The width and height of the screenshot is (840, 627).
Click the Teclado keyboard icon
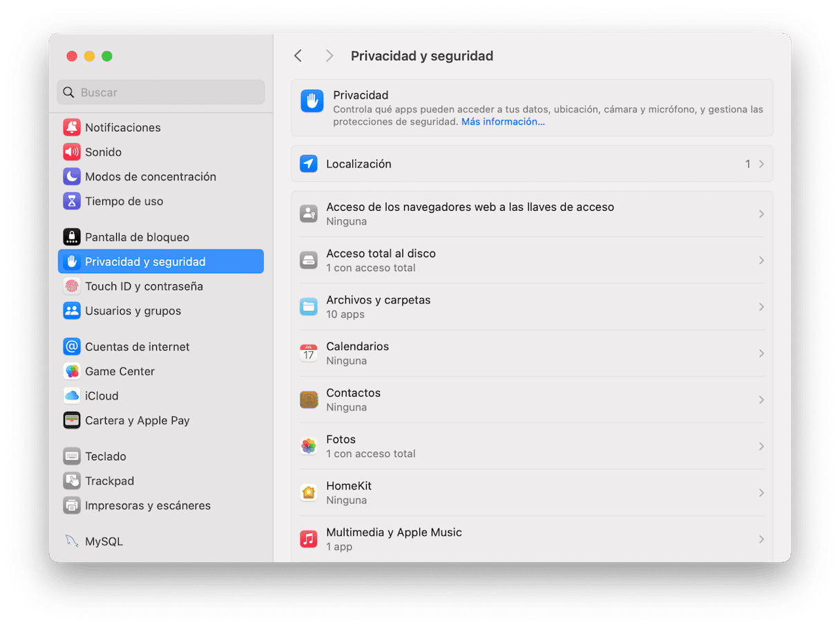tap(72, 456)
